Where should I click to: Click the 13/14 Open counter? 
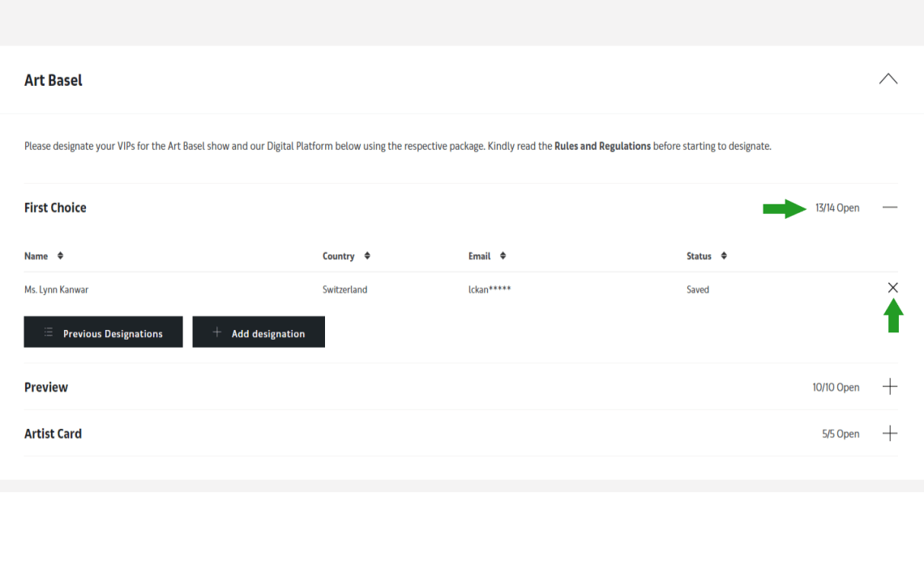pyautogui.click(x=837, y=208)
